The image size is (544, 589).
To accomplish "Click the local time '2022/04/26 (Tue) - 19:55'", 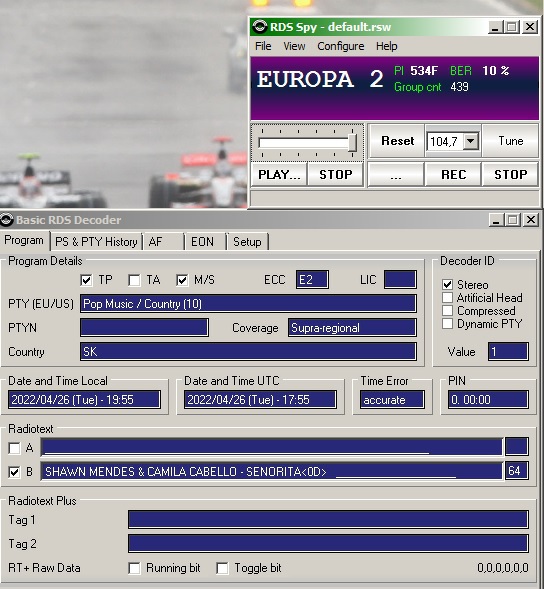I will point(84,400).
